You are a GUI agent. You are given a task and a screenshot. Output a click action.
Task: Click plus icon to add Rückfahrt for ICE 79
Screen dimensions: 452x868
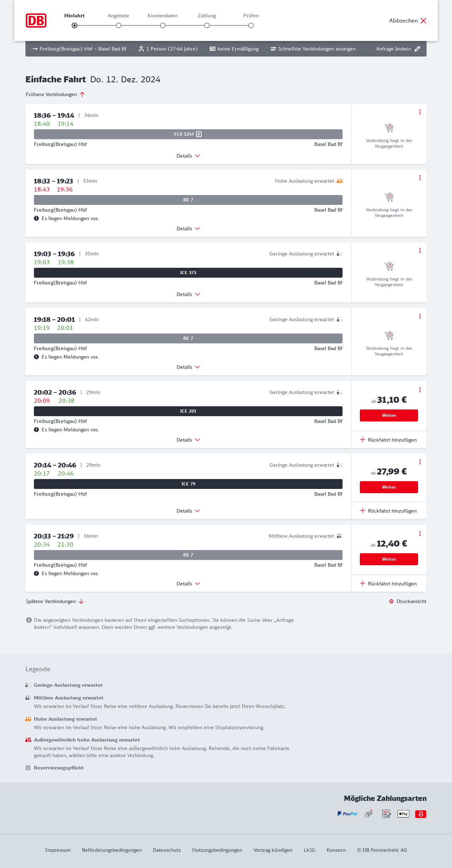tap(363, 510)
